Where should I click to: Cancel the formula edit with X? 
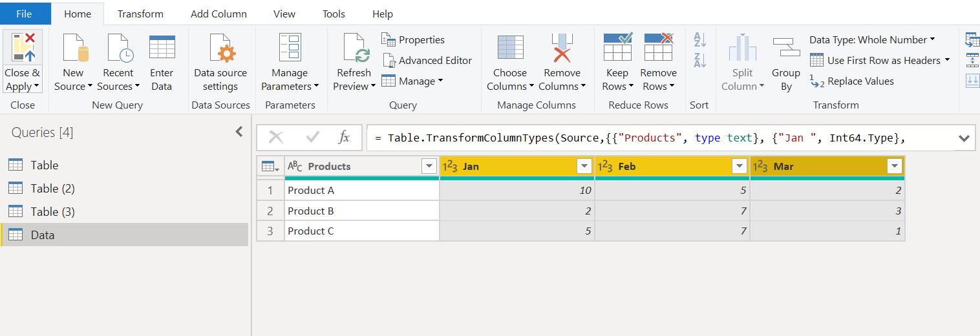click(276, 137)
